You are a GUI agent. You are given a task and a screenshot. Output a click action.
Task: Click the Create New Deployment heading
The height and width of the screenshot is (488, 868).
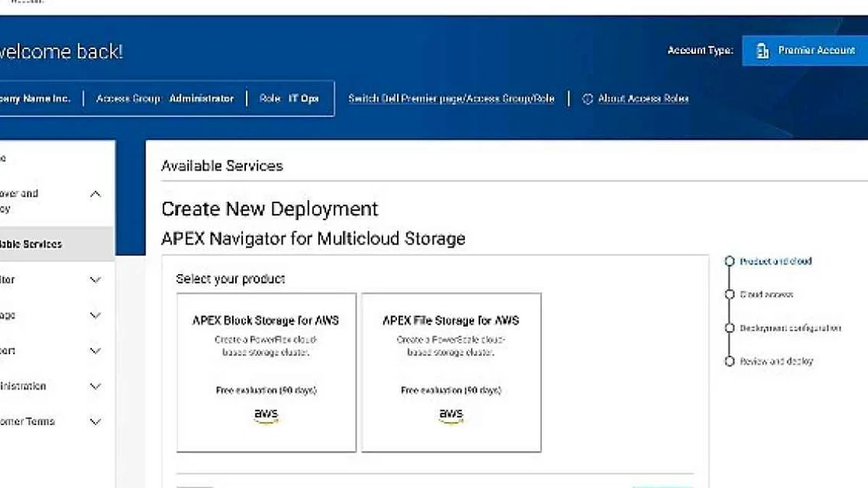click(270, 209)
